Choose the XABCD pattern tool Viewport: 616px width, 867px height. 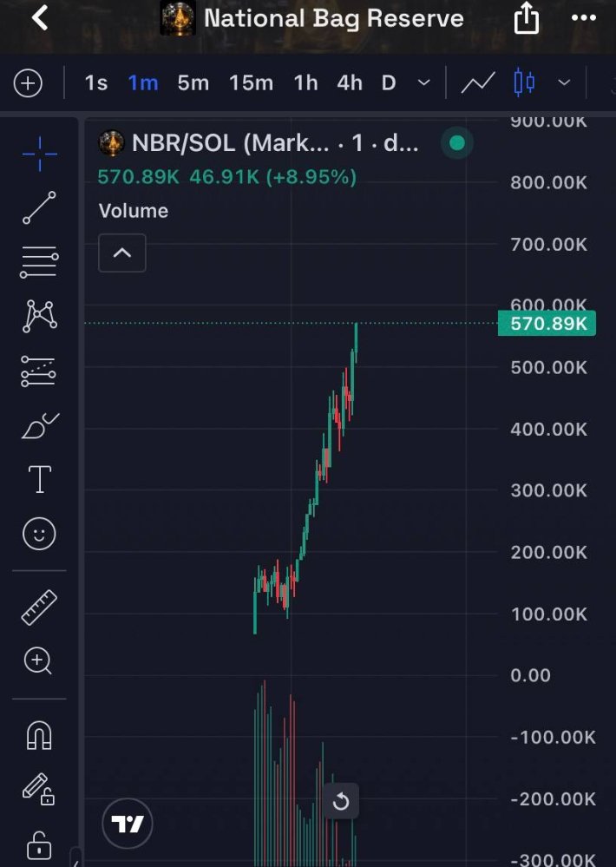39,316
